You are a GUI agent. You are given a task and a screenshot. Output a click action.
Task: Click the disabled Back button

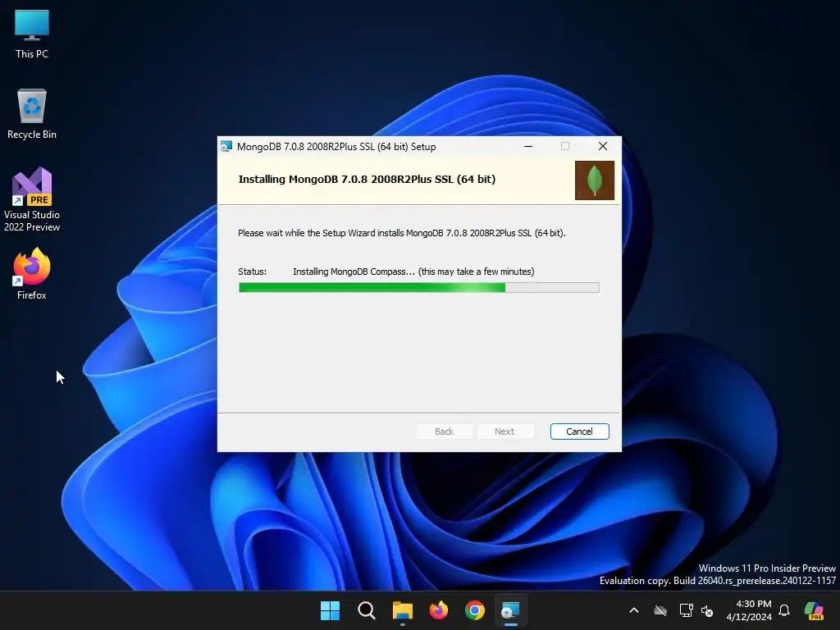tap(444, 431)
